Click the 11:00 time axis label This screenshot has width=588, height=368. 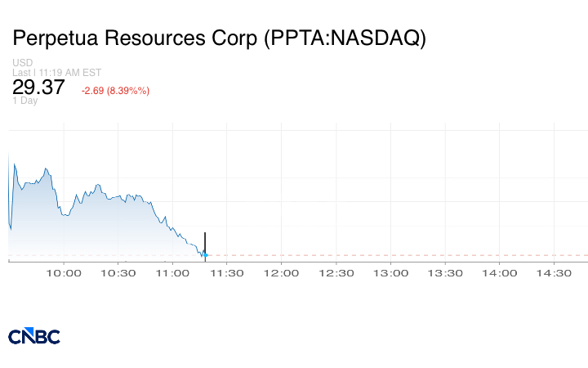pos(172,274)
